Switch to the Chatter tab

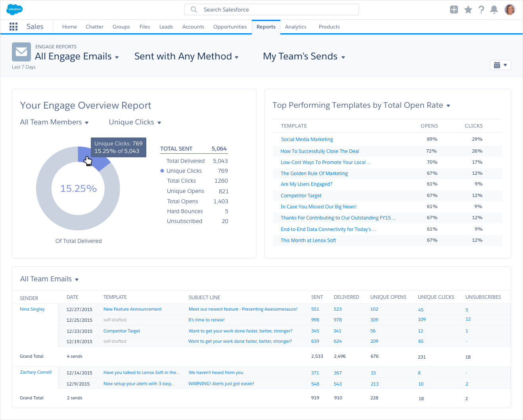94,27
